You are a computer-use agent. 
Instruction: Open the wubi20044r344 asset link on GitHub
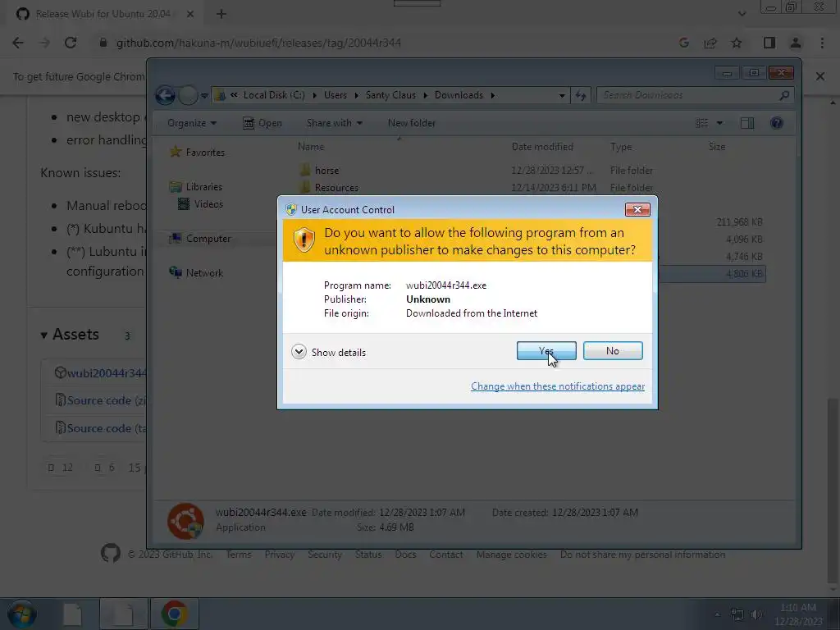point(107,373)
